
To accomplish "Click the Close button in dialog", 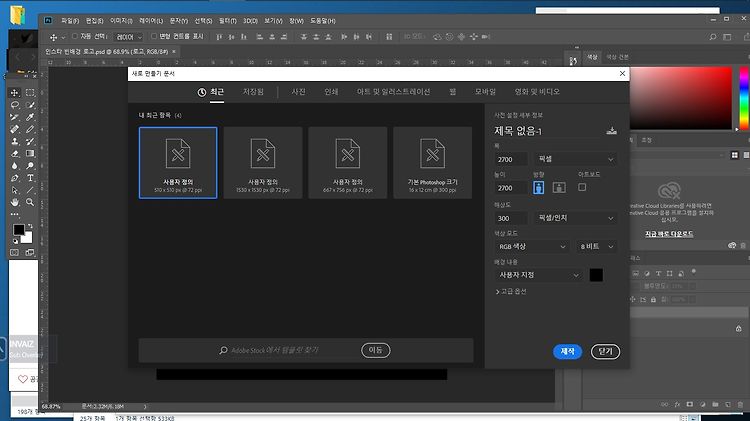I will [605, 352].
